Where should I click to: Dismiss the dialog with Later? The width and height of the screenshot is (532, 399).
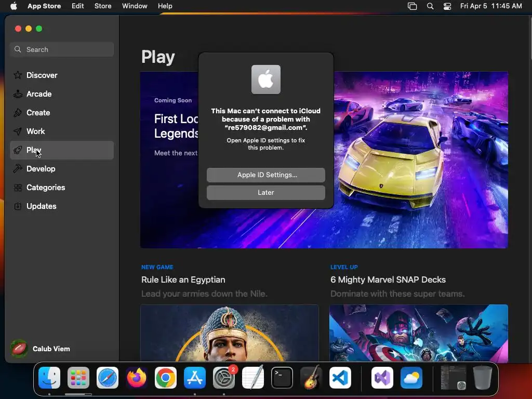coord(266,192)
